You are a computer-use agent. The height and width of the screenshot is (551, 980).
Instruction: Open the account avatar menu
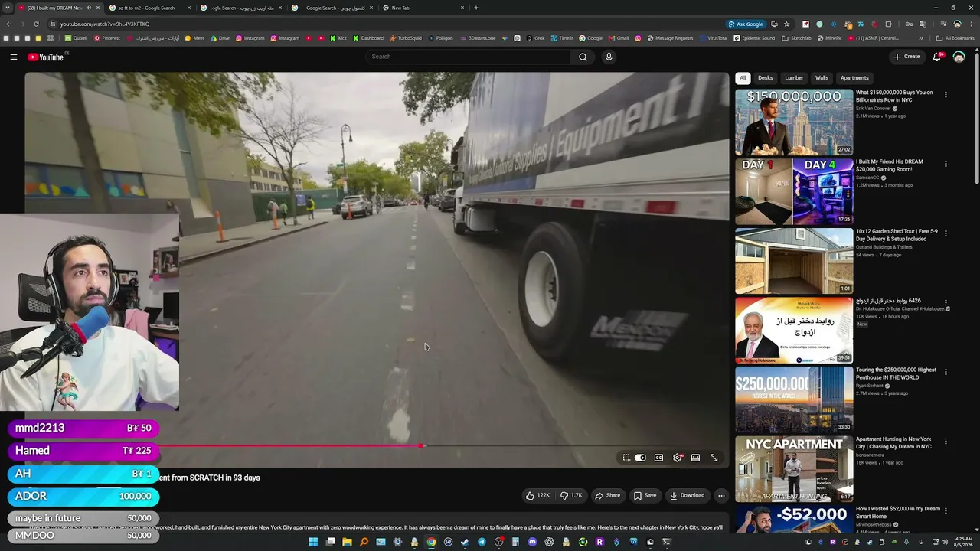959,57
